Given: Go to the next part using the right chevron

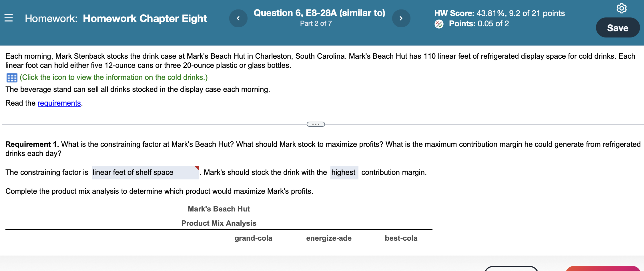Looking at the screenshot, I should pyautogui.click(x=401, y=18).
